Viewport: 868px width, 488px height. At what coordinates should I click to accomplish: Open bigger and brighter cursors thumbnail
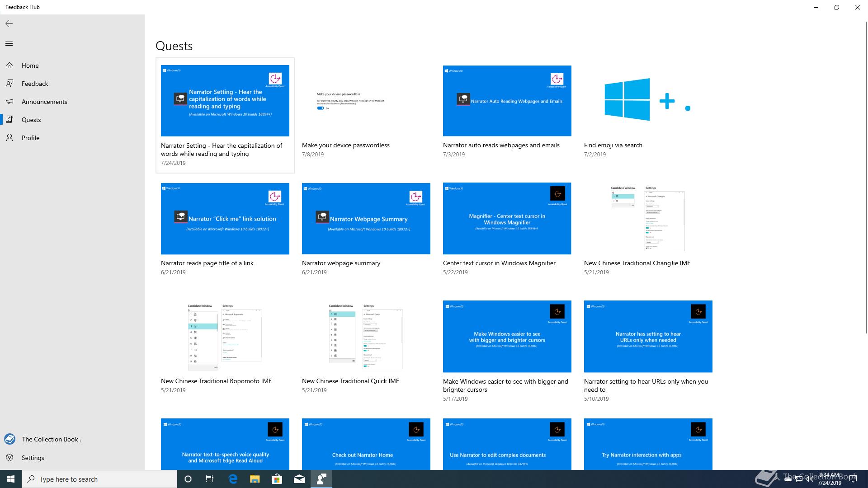tap(507, 337)
